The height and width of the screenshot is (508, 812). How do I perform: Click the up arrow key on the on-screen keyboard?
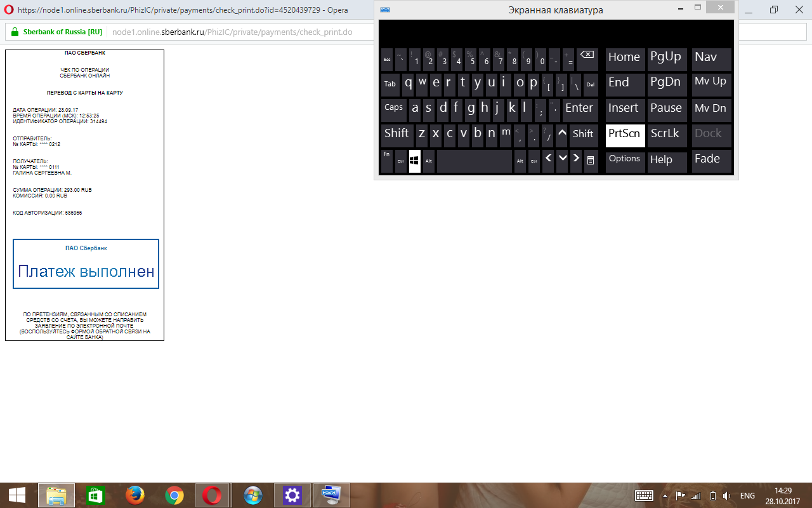click(562, 136)
